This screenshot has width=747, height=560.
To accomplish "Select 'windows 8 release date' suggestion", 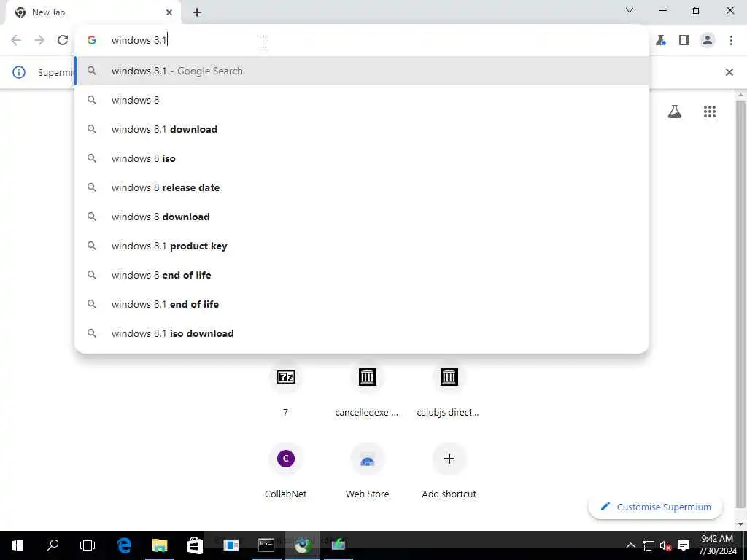I will (362, 187).
